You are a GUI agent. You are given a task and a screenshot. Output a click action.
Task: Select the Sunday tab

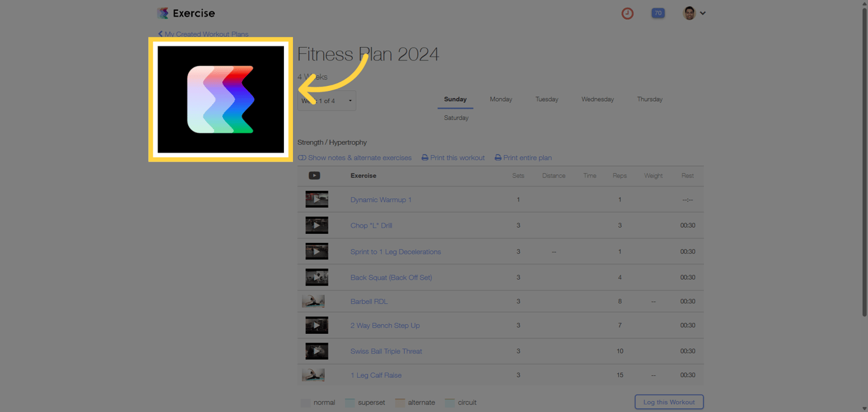click(x=455, y=99)
